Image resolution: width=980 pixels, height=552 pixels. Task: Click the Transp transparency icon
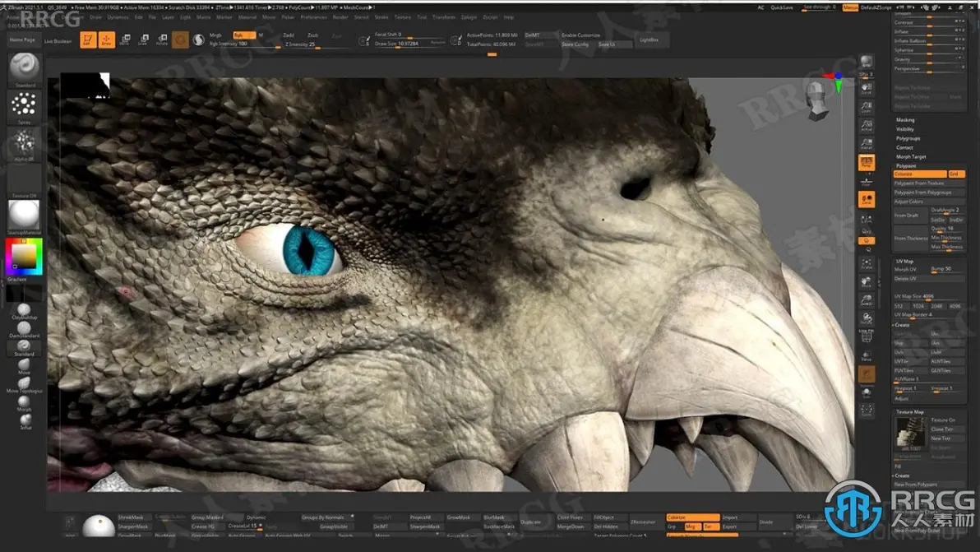[867, 355]
